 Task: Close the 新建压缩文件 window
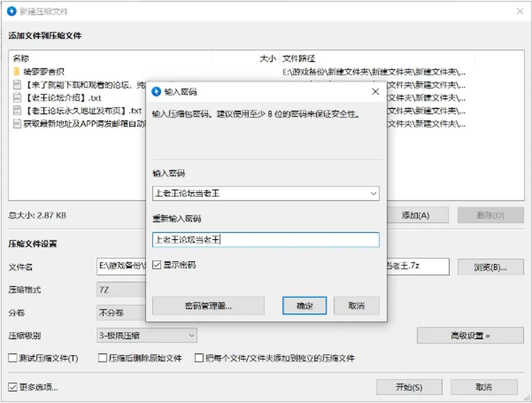click(x=520, y=11)
